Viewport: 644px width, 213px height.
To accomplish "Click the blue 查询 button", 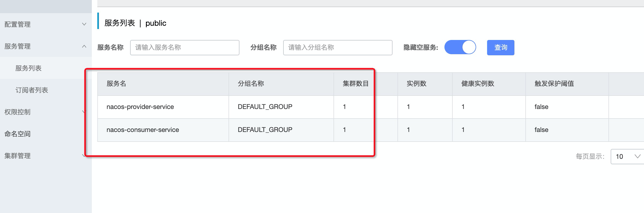I will 500,48.
